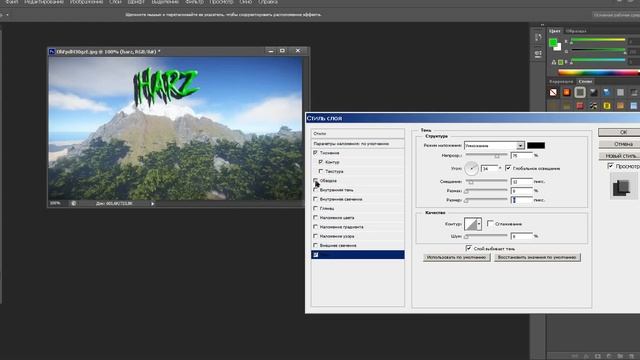Click the shadow angle dial

(471, 168)
